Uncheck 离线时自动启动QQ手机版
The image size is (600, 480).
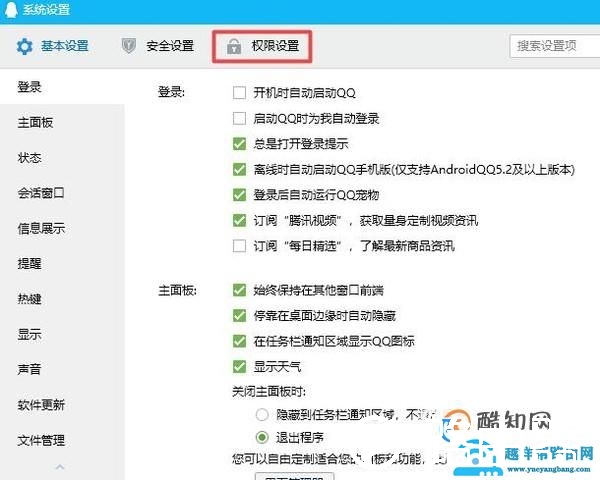pyautogui.click(x=239, y=169)
